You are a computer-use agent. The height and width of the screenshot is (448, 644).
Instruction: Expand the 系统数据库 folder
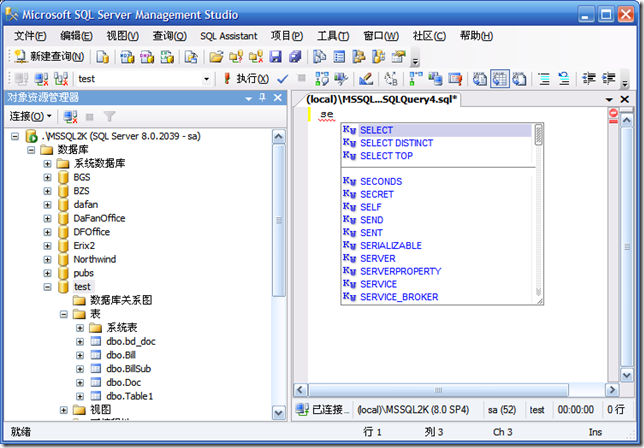(48, 164)
